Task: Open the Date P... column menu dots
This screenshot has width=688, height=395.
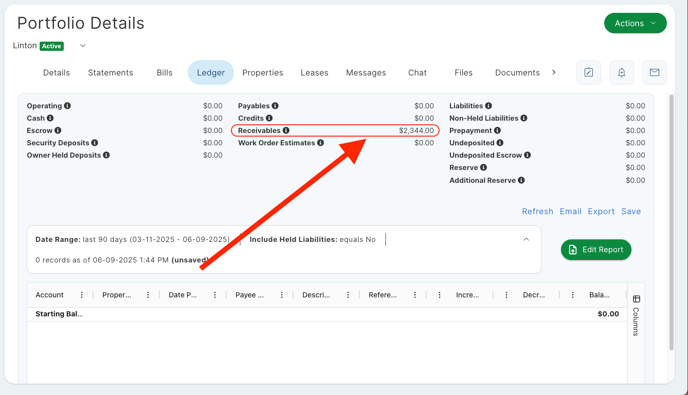Action: coord(215,295)
